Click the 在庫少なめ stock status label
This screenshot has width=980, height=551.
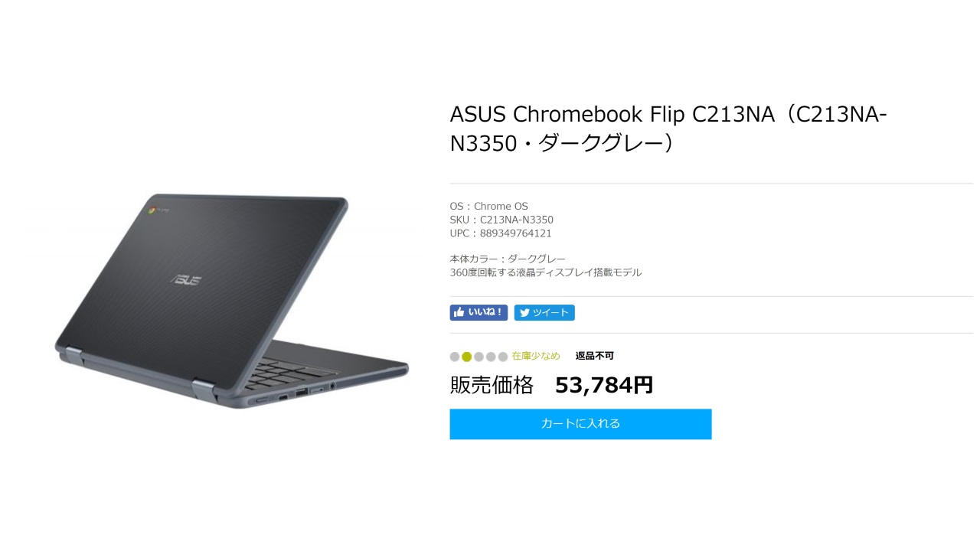click(x=536, y=356)
